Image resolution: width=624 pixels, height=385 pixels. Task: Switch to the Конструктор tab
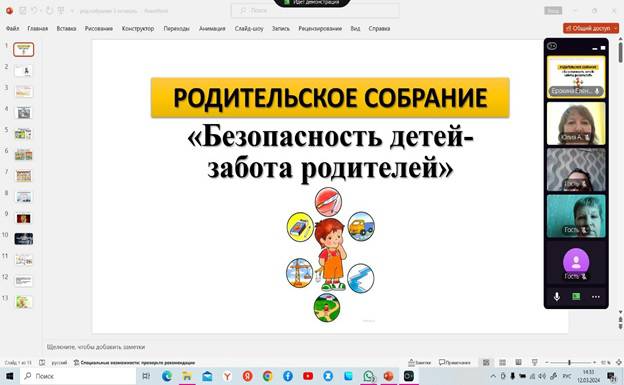(138, 28)
